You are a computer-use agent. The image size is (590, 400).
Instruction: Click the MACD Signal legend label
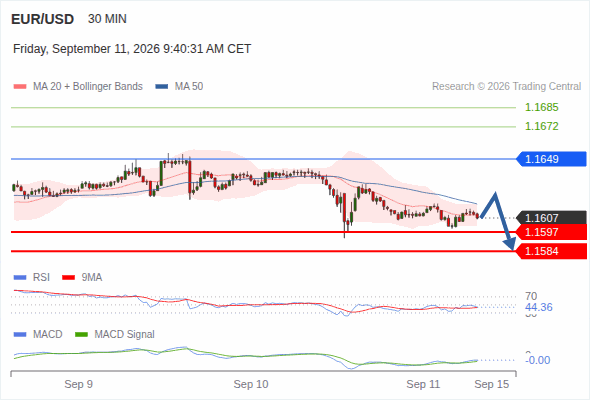pos(124,334)
